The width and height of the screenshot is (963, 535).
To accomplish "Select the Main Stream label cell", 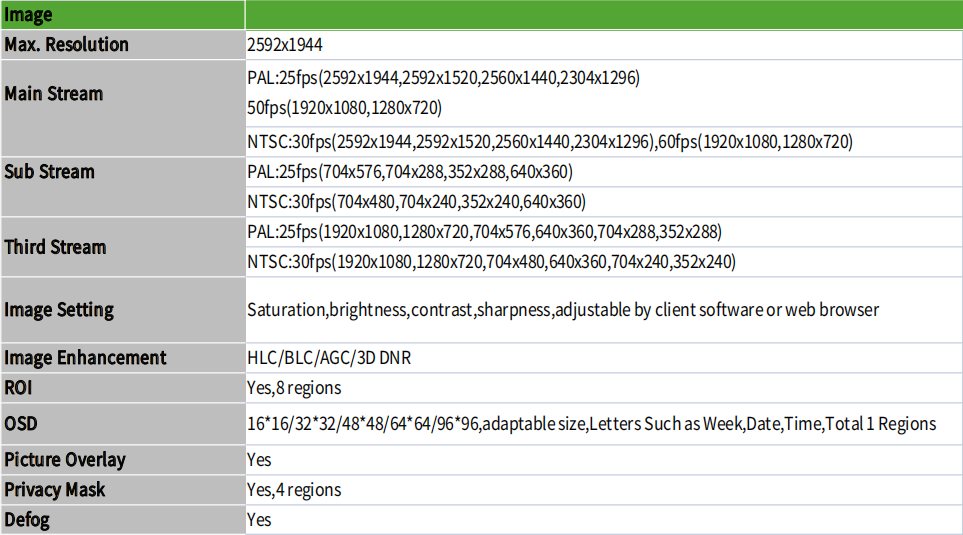I will click(x=123, y=108).
